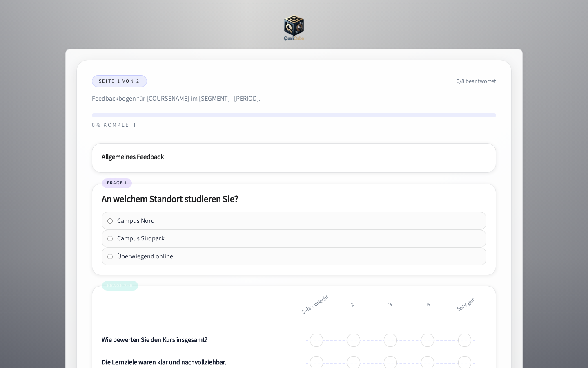Viewport: 588px width, 368px height.
Task: Click the survey progress bar
Action: click(x=294, y=115)
